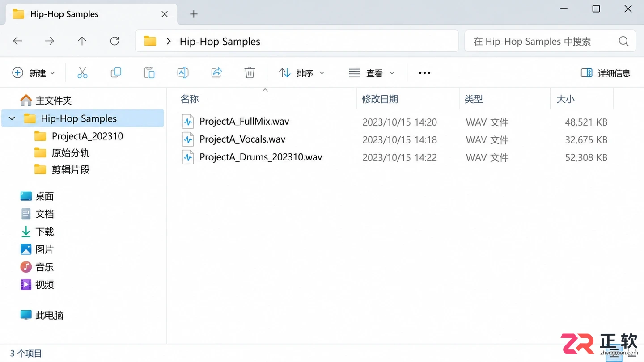Toggle the 详细信息 details pane
644x362 pixels.
pyautogui.click(x=606, y=73)
